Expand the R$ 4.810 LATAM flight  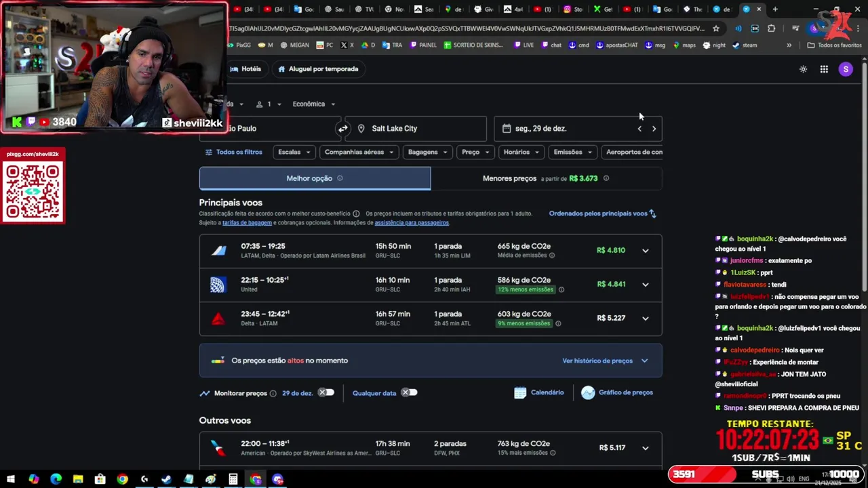(x=646, y=251)
